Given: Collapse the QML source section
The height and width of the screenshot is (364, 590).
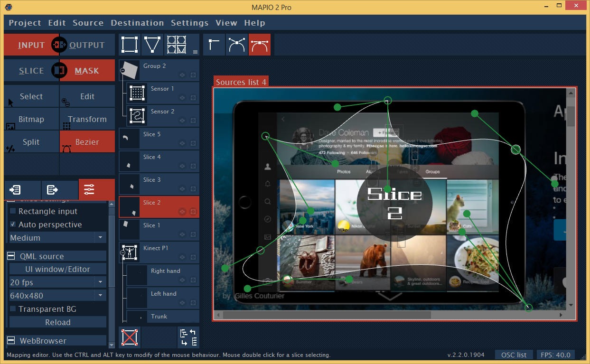Looking at the screenshot, I should click(x=11, y=256).
